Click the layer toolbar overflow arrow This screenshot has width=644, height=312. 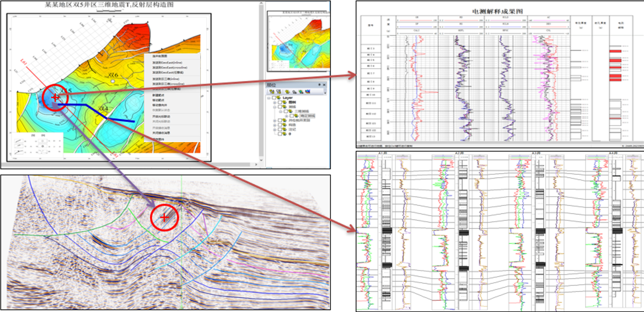(325, 92)
